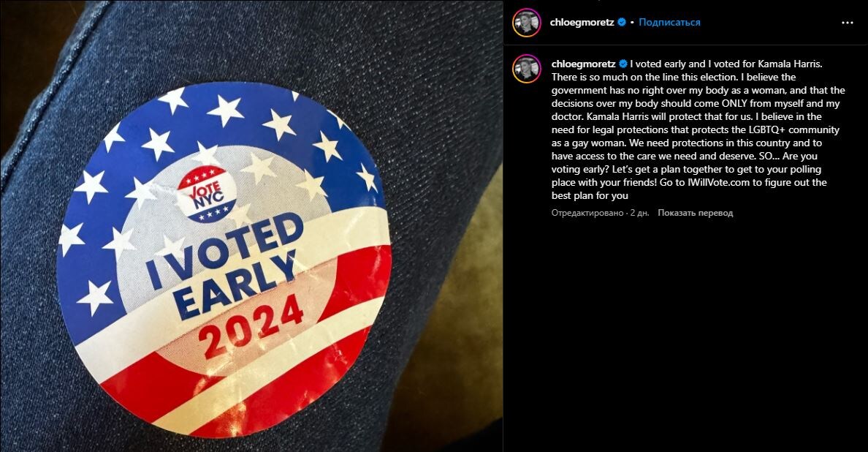The height and width of the screenshot is (452, 868).
Task: Open the chloegmoretz profile from the header username
Action: pyautogui.click(x=582, y=22)
